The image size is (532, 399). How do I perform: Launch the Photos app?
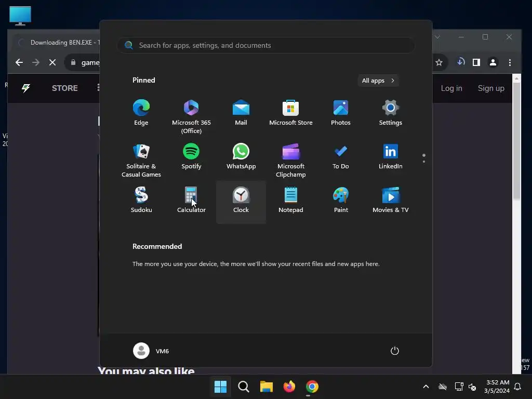tap(341, 113)
